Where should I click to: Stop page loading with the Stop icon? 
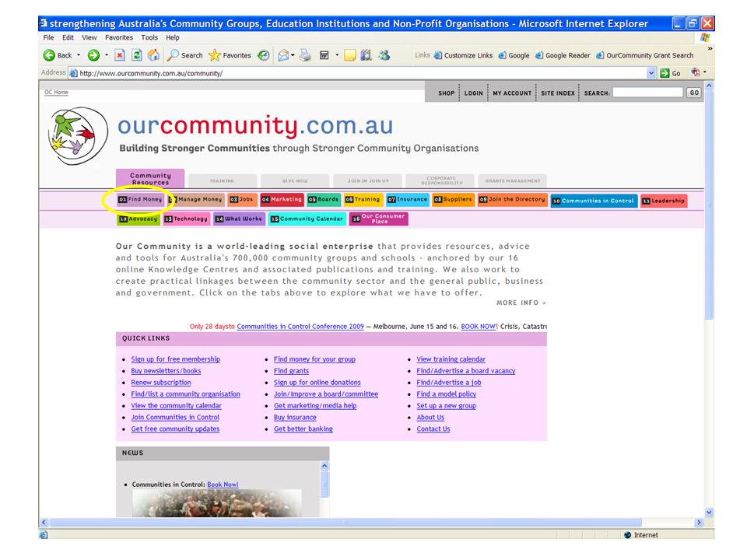(120, 55)
